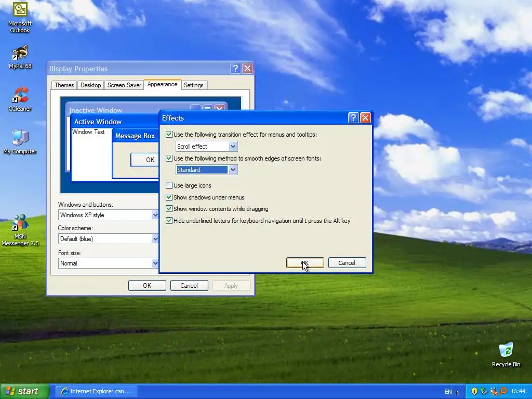Screen dimensions: 532x399
Task: Open the Start menu
Action: [x=24, y=391]
